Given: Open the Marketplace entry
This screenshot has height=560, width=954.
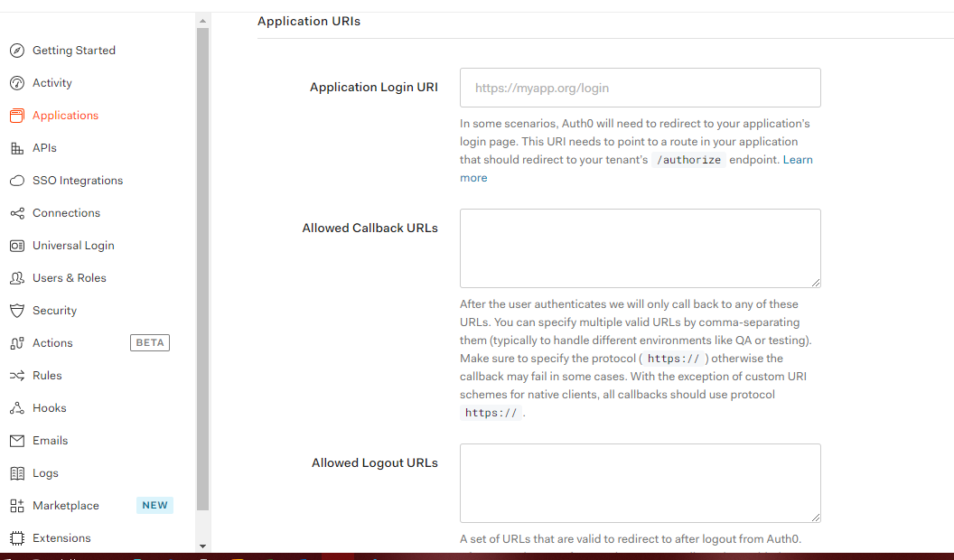Looking at the screenshot, I should (66, 505).
